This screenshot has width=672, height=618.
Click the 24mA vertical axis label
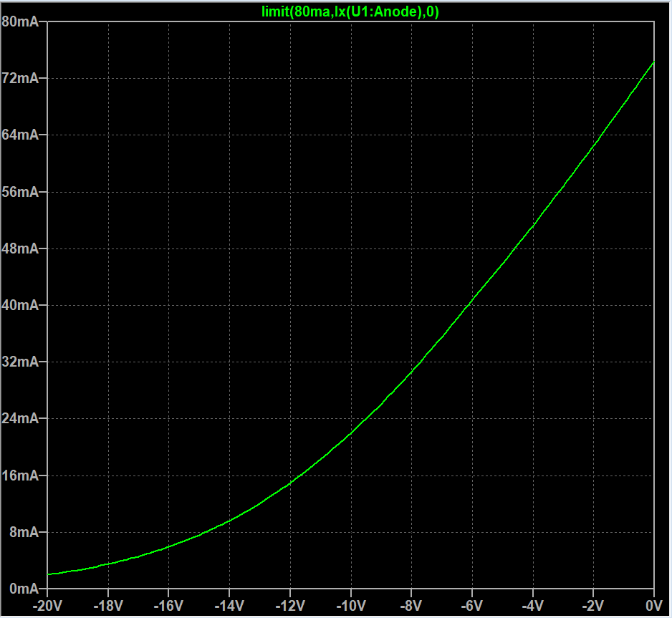pos(20,418)
